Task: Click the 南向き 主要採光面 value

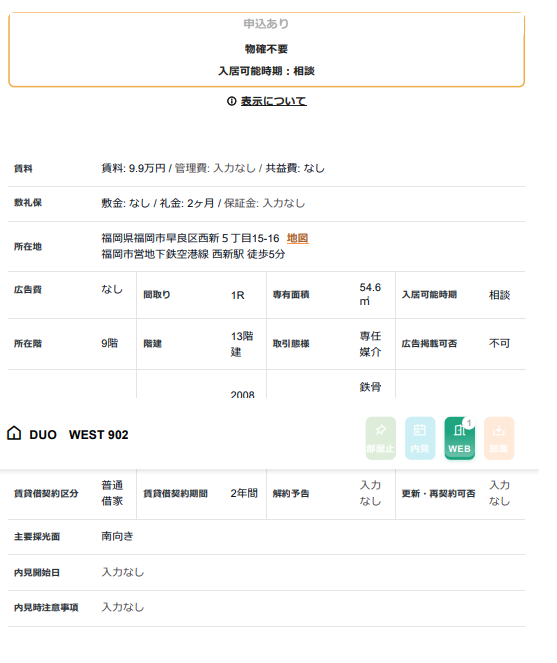Action: (x=117, y=537)
